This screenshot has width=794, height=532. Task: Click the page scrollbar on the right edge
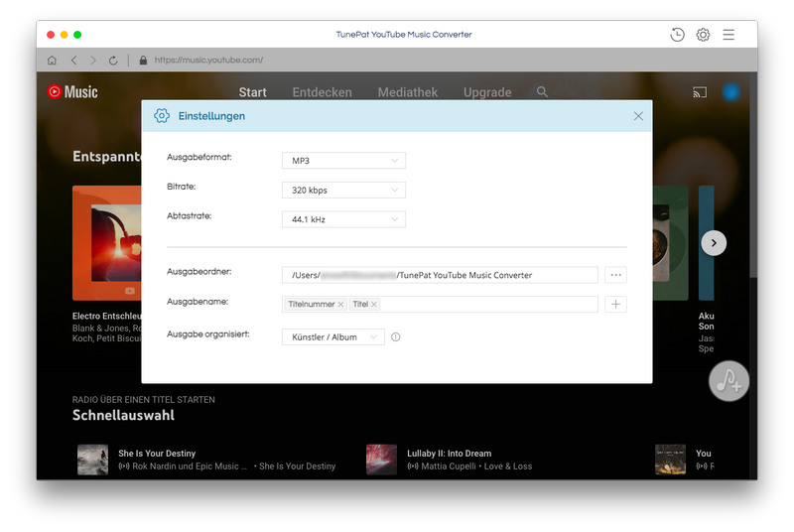pyautogui.click(x=754, y=175)
